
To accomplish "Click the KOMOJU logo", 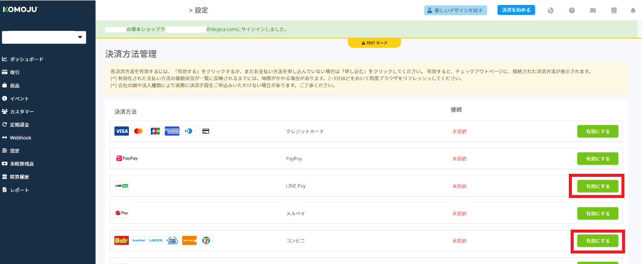I will coord(21,9).
